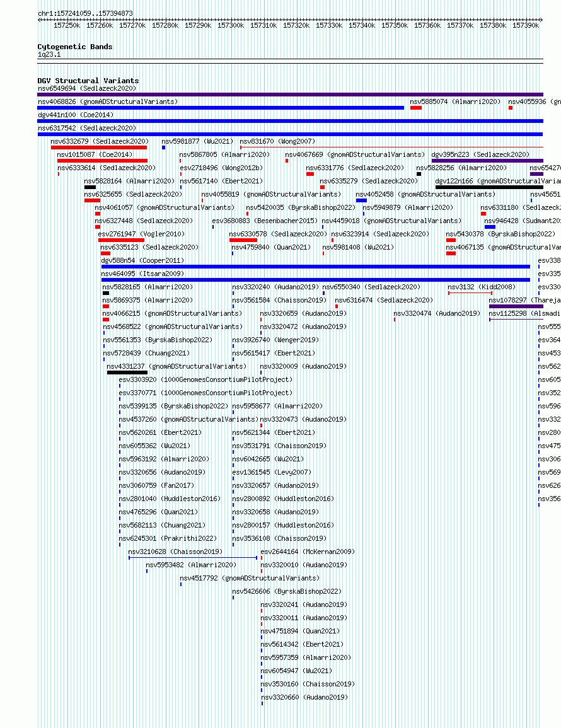Open nsv6317542 (Sedlazeck2020) label
The image size is (561, 728).
[x=87, y=128]
